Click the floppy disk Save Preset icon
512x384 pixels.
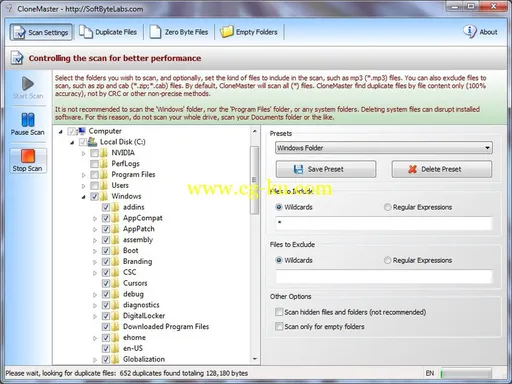(298, 169)
